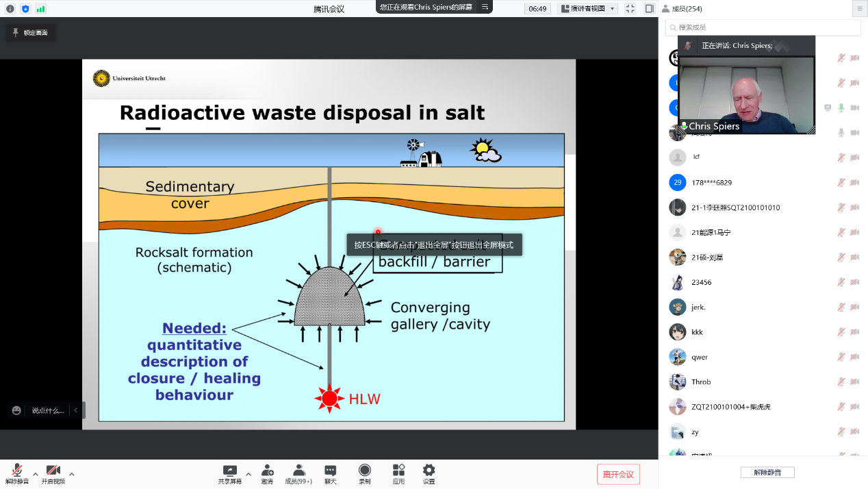The width and height of the screenshot is (868, 489).
Task: Start recording with the 录制 button
Action: coord(365,470)
